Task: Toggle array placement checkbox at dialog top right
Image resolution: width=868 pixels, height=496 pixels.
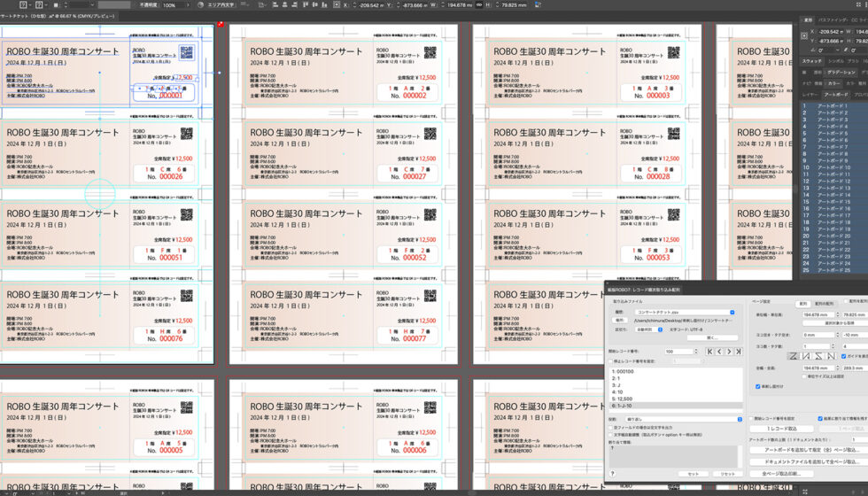Action: click(x=846, y=301)
